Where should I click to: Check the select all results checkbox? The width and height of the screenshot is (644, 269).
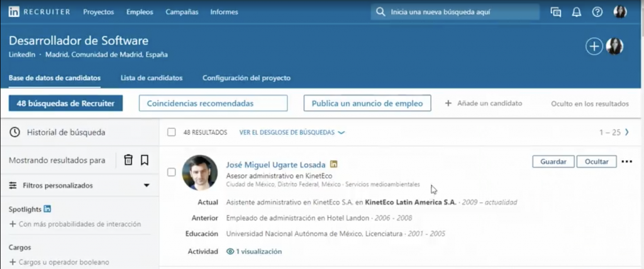click(172, 132)
